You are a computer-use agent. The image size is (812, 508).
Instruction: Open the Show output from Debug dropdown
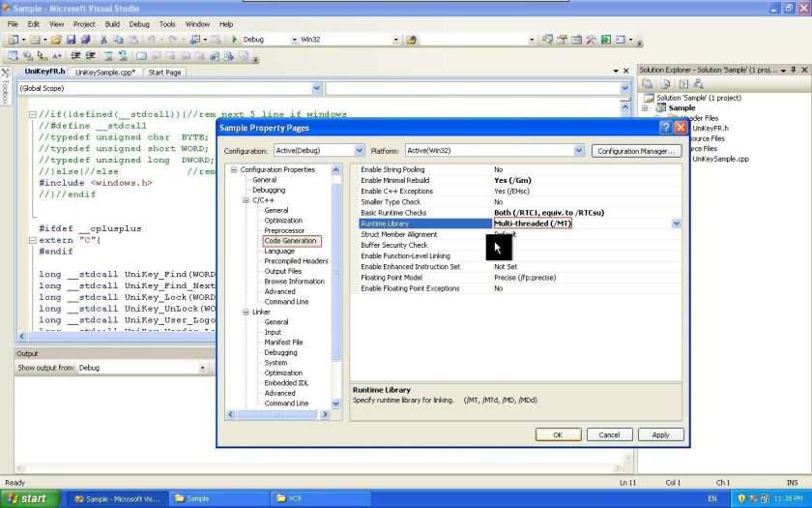202,368
